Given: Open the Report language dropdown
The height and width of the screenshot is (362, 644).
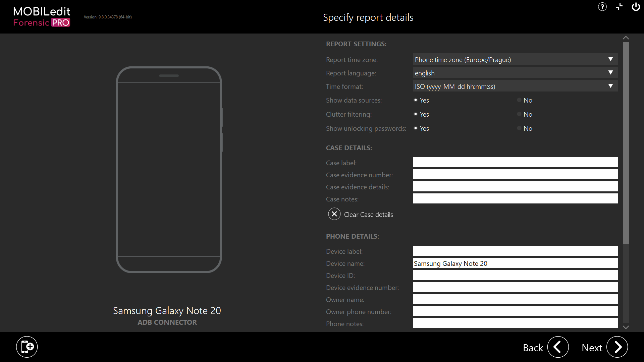Looking at the screenshot, I should [516, 73].
